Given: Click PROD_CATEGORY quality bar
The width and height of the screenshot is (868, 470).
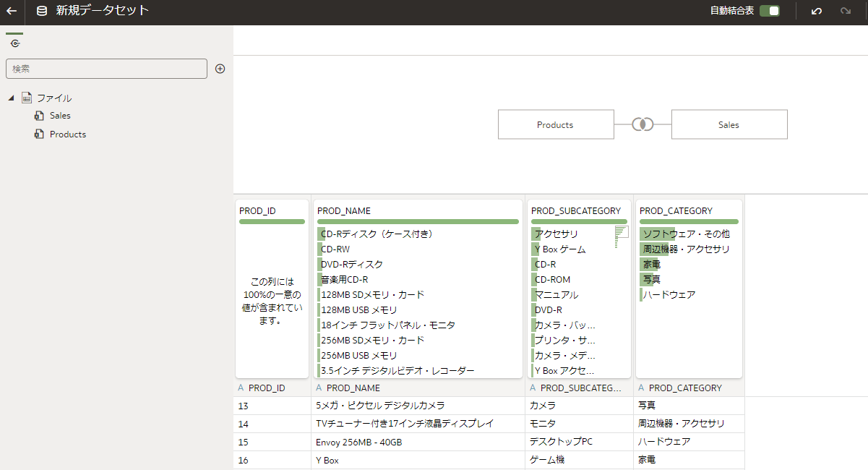Looking at the screenshot, I should click(689, 221).
